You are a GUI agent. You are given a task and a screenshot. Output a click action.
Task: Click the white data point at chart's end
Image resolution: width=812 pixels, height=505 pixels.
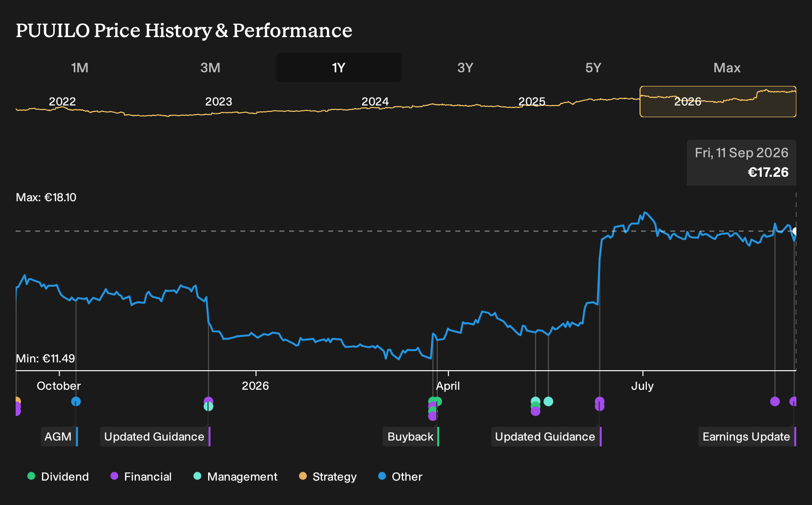pos(795,231)
